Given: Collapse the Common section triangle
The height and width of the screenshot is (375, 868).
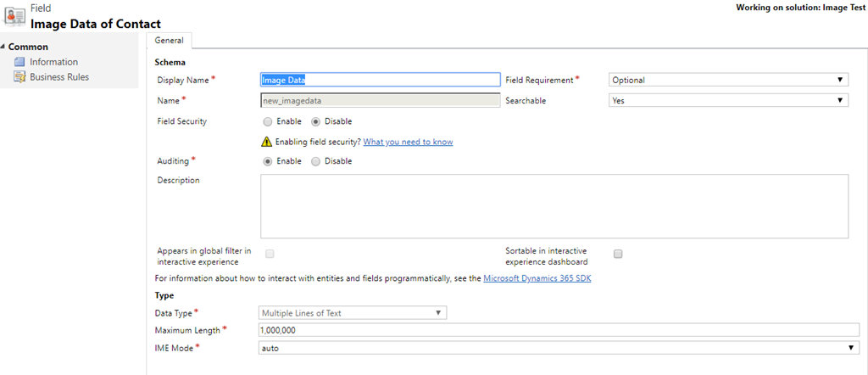Looking at the screenshot, I should pyautogui.click(x=4, y=47).
